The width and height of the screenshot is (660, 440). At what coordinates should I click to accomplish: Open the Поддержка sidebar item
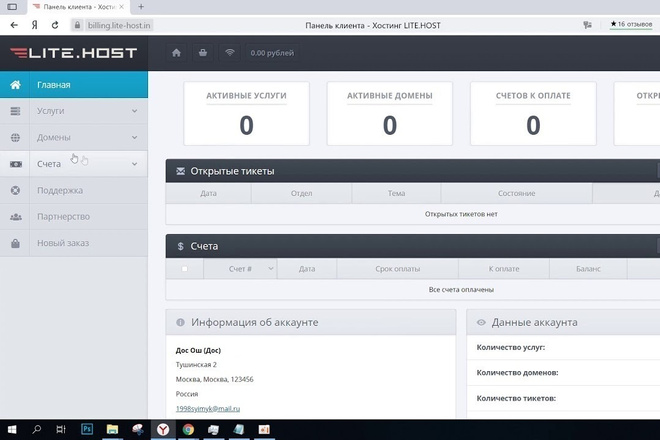tap(74, 190)
